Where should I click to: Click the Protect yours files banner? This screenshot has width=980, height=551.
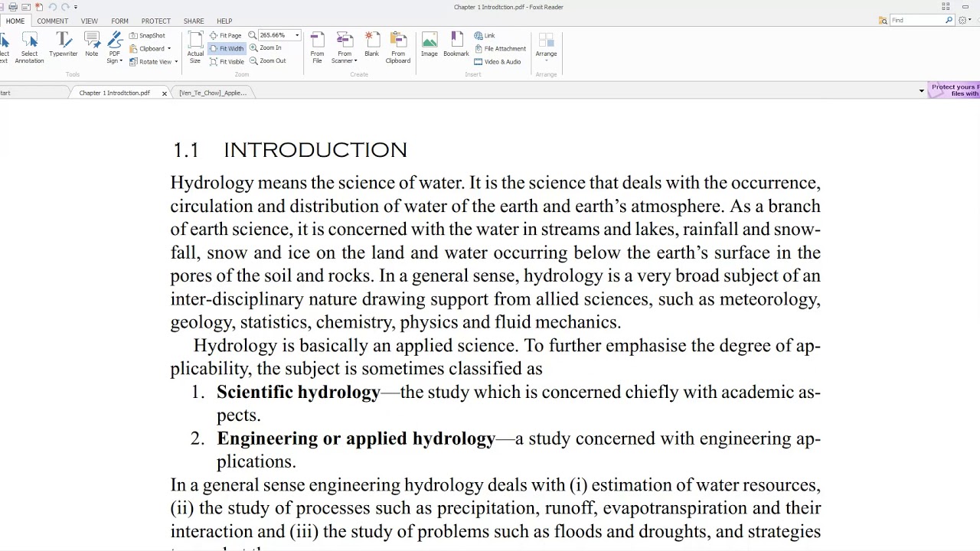954,90
